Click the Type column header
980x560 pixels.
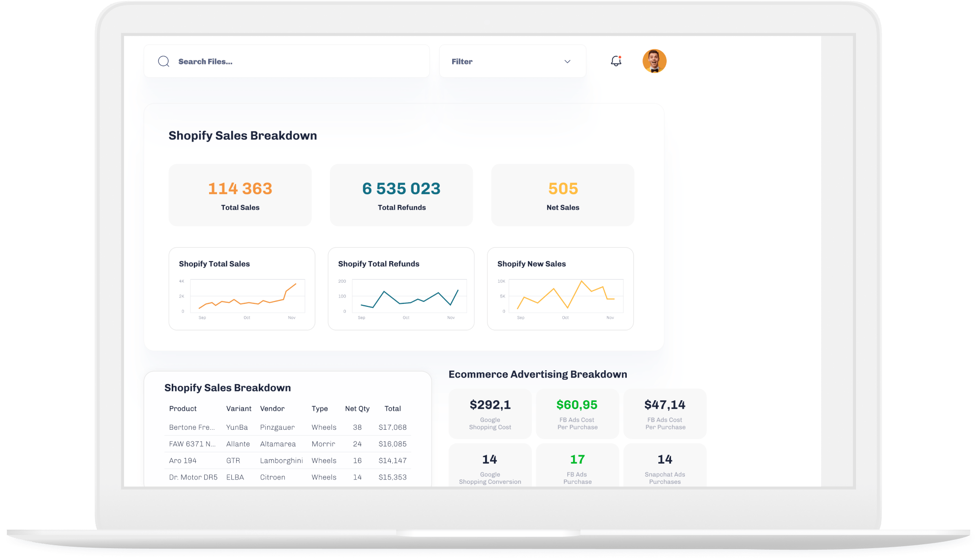point(320,409)
